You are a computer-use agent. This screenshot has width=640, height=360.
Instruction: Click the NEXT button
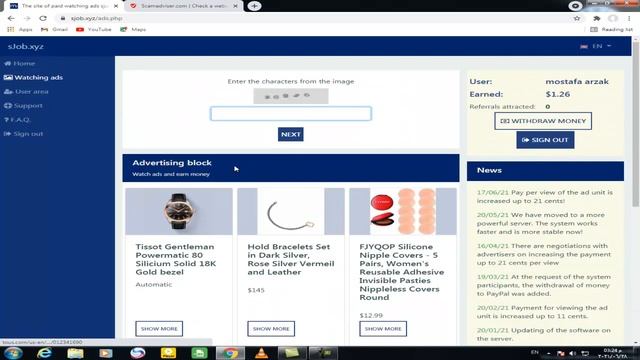(x=291, y=134)
